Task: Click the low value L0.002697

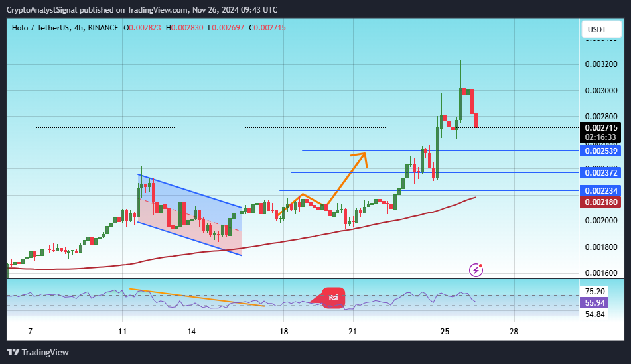Action: coord(226,28)
